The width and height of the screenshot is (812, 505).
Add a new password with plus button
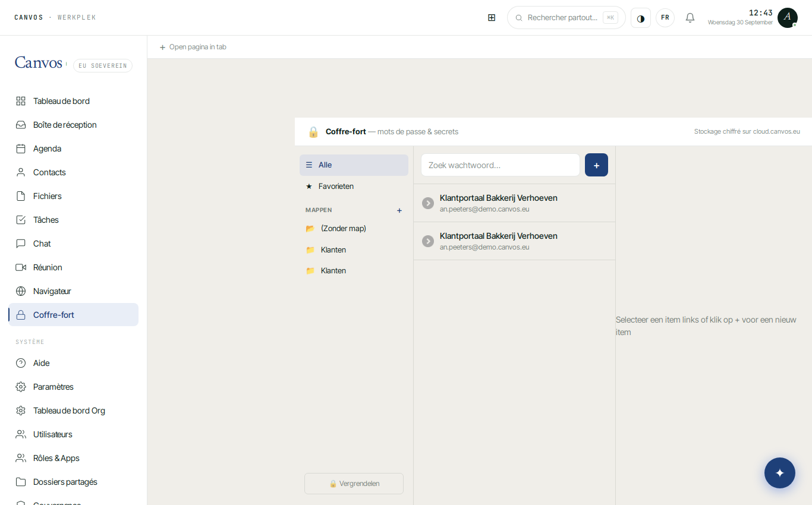click(x=596, y=165)
